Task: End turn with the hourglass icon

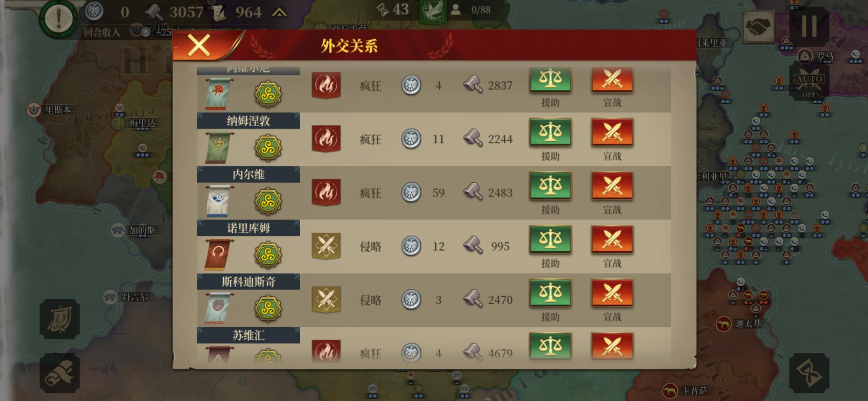Action: pyautogui.click(x=809, y=373)
